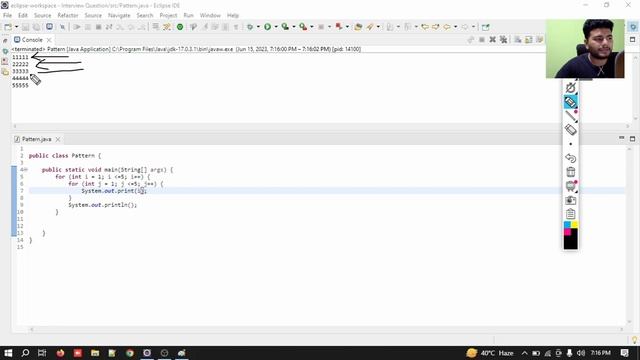
Task: Click the Save All icon in the toolbar
Action: pos(36,27)
